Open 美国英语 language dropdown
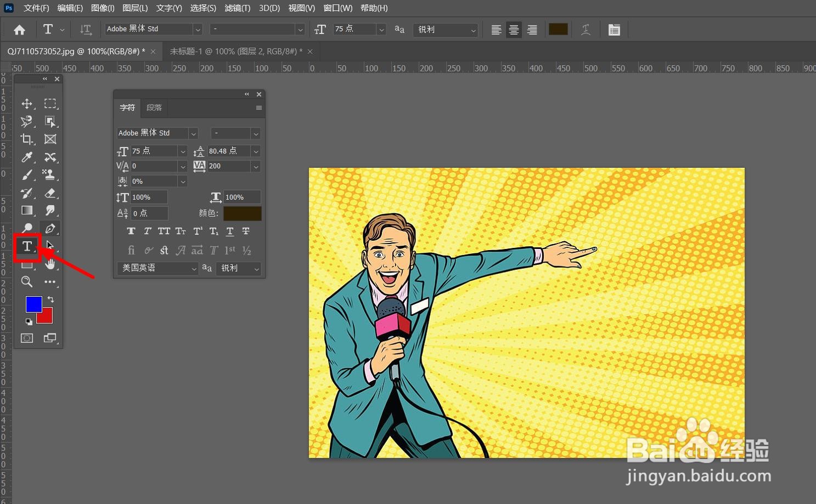The image size is (816, 504). click(x=157, y=268)
